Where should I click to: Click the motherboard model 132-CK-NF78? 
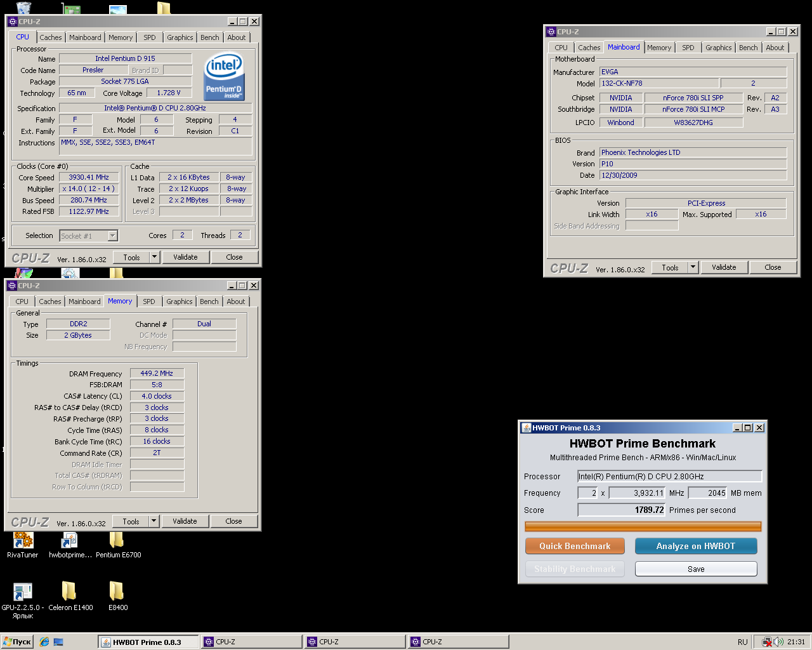[659, 83]
